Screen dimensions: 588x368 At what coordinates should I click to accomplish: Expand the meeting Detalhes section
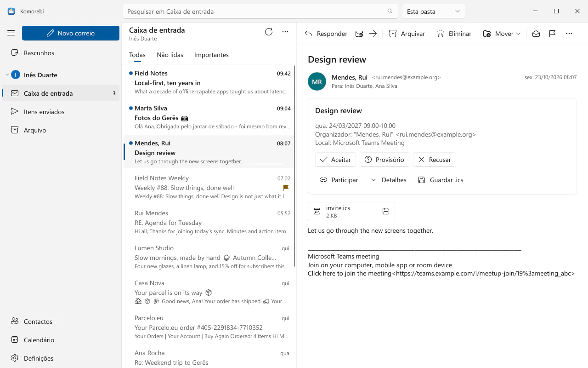(x=388, y=180)
